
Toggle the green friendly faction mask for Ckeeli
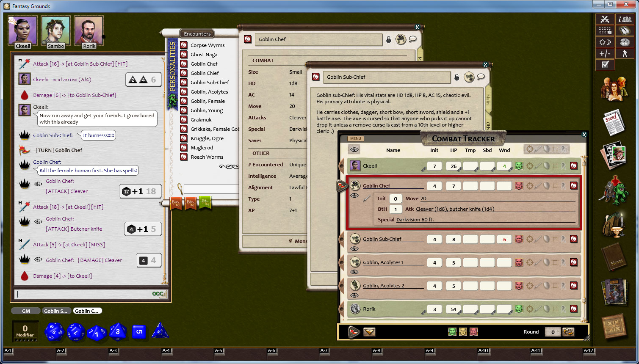[519, 166]
